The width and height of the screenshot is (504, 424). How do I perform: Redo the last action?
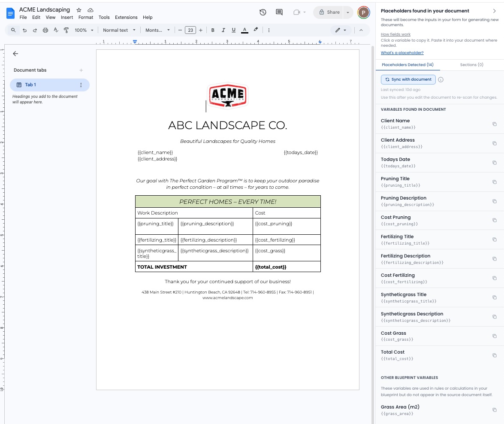(x=35, y=30)
